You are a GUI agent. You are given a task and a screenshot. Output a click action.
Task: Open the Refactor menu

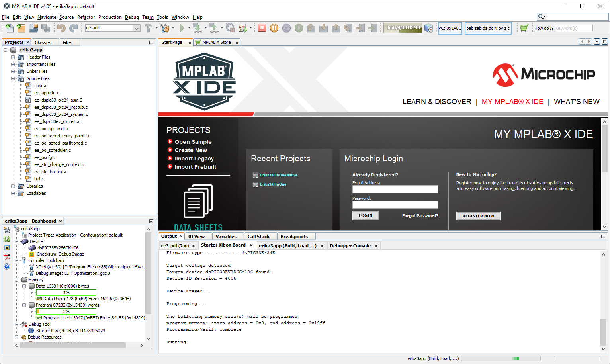tap(86, 17)
